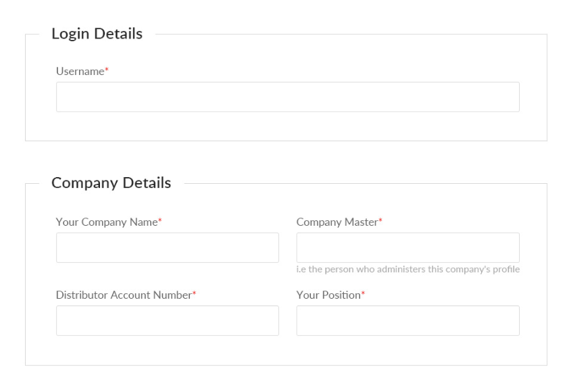Click the Company Details section heading
Image resolution: width=567 pixels, height=392 pixels.
click(111, 183)
